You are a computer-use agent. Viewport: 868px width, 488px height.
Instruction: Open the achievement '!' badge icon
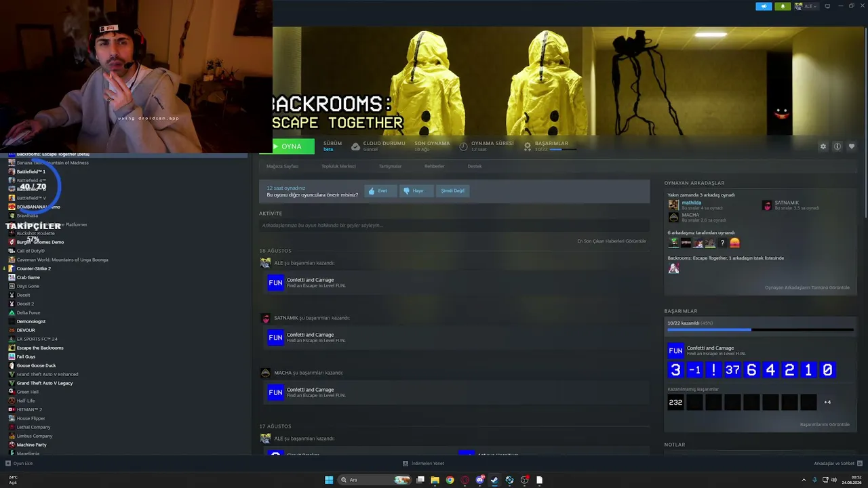(713, 370)
